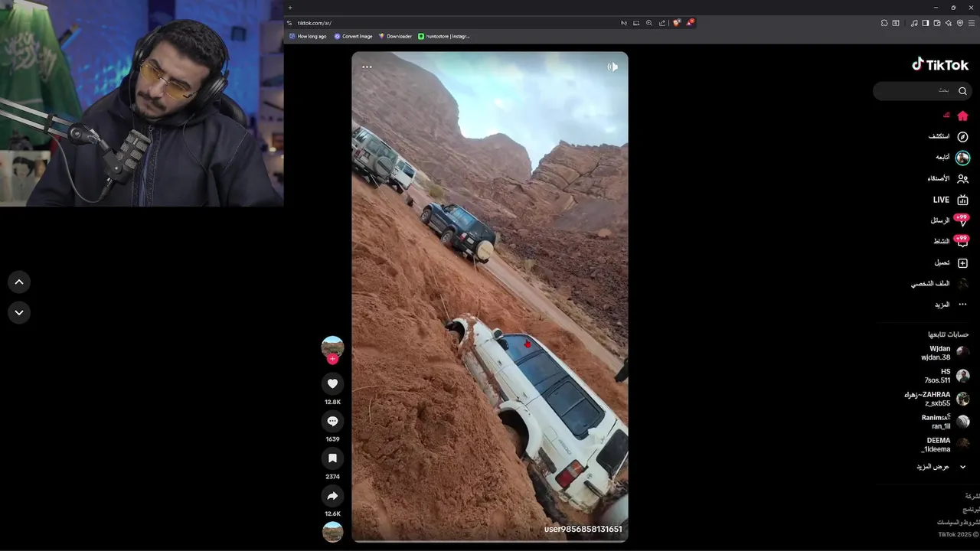Click the video progress bar at bottom
Screen dimensions: 980x551
point(490,540)
